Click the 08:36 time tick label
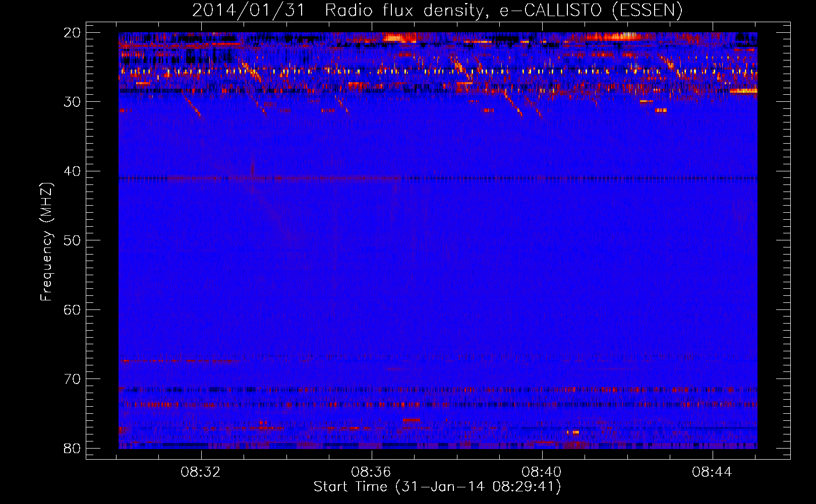Viewport: 816px width, 504px height. (372, 472)
